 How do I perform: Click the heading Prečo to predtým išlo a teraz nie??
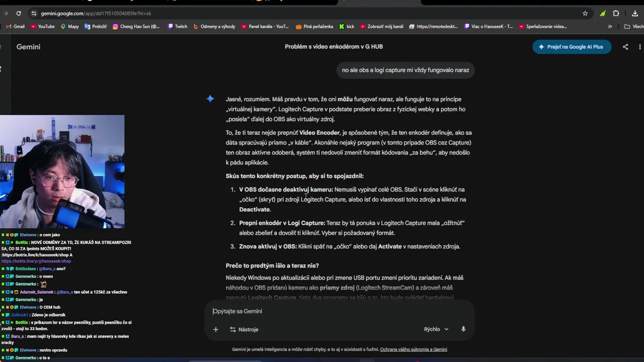[x=272, y=265]
